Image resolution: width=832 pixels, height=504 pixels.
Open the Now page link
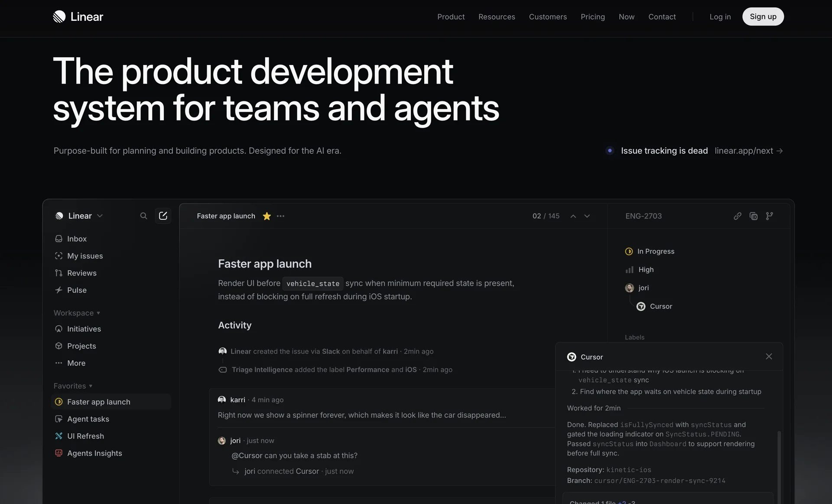[x=626, y=16]
